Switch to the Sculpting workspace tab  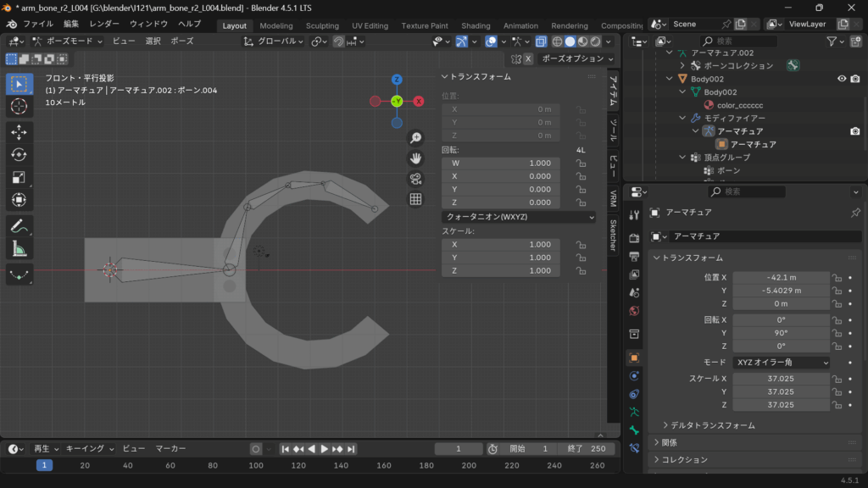(x=322, y=25)
